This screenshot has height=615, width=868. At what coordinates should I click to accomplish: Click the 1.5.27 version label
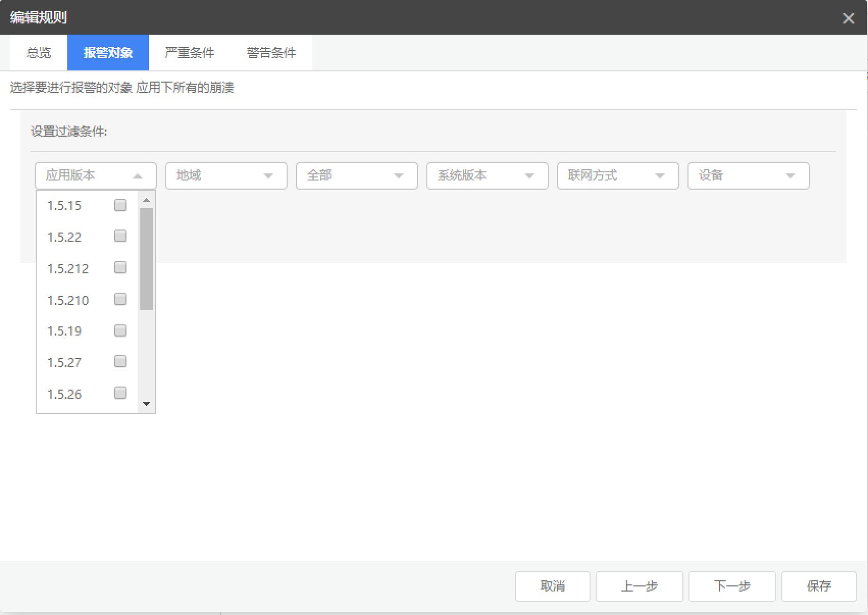pyautogui.click(x=64, y=363)
